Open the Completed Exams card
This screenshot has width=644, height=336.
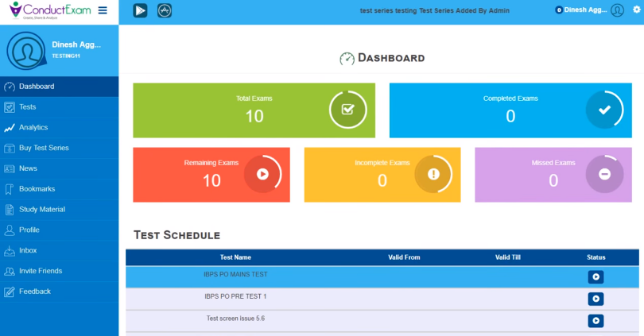tap(510, 110)
